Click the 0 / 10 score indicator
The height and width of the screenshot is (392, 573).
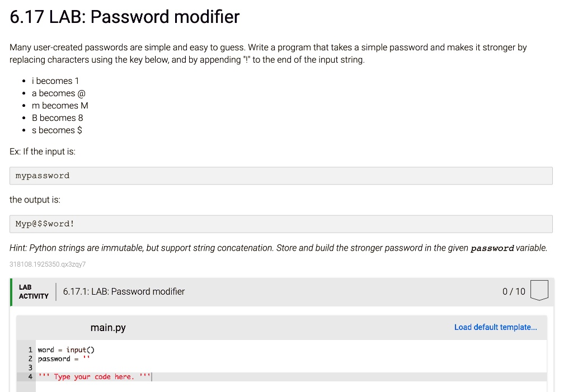pos(514,291)
